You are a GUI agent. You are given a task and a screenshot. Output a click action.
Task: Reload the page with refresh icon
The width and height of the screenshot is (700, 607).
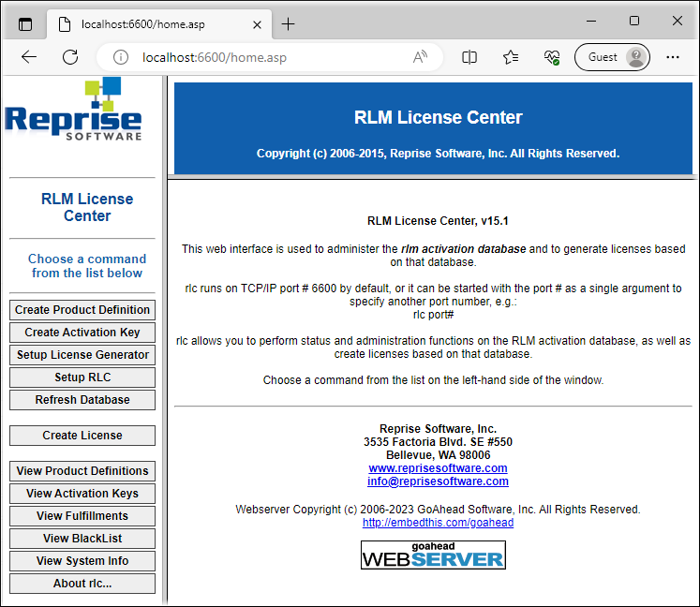(x=70, y=57)
